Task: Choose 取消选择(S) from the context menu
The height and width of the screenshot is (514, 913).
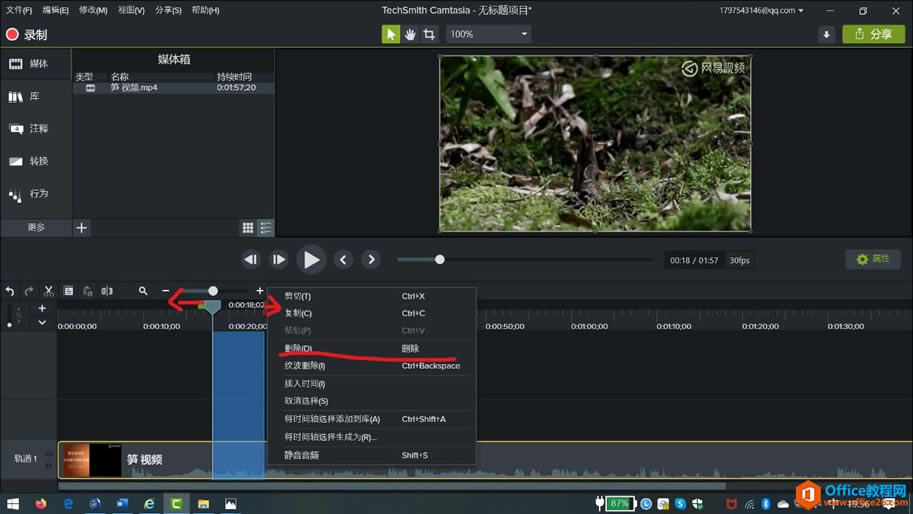Action: pos(372,401)
